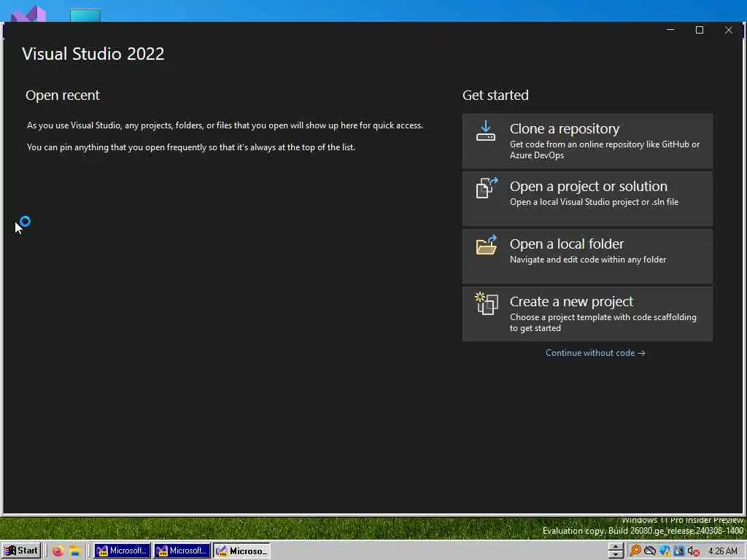Click the 'Get started' heading
The width and height of the screenshot is (747, 560).
[495, 96]
